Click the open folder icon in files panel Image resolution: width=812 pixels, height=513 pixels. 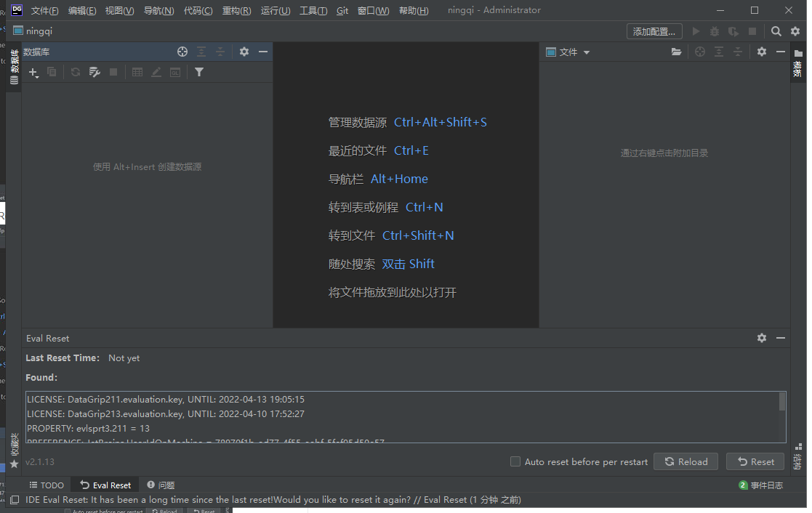676,52
